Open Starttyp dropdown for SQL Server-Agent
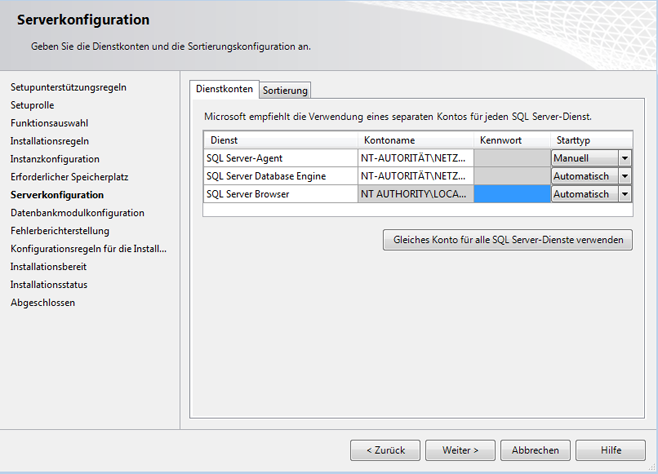This screenshot has height=474, width=658. 624,159
